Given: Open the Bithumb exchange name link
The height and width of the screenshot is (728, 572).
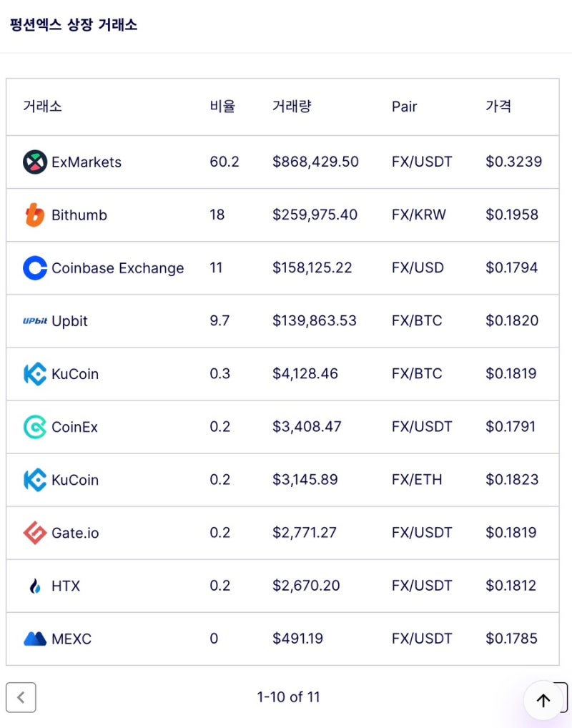Looking at the screenshot, I should (79, 215).
